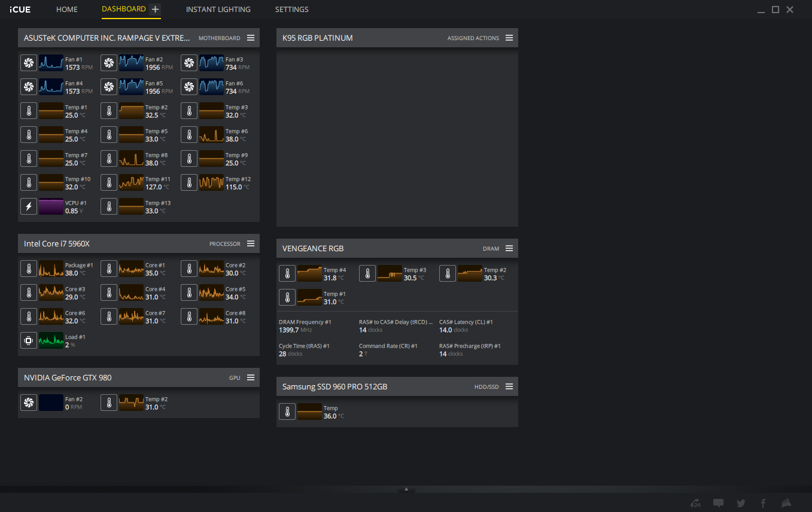Select the fan icon next to Fan #3
The height and width of the screenshot is (512, 812).
click(x=189, y=63)
